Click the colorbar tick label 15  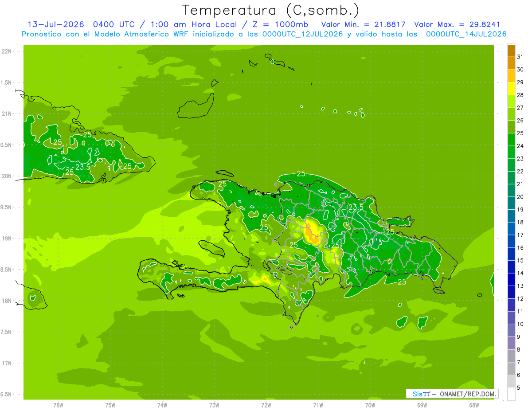pos(520,260)
